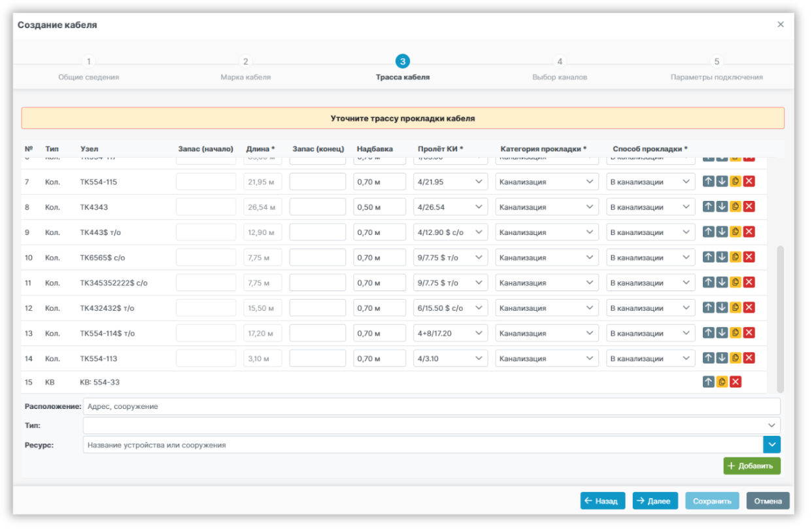Delete row 15 КВ: 554-33

736,382
